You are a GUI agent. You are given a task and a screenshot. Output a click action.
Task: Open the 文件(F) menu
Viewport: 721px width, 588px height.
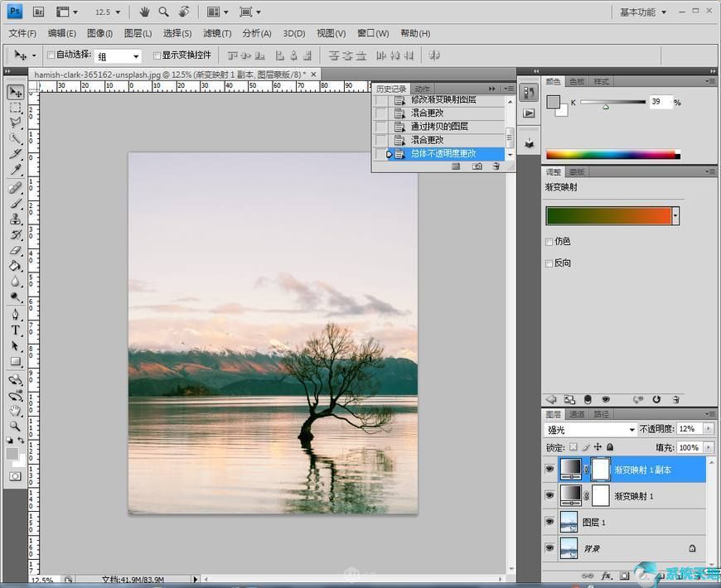[22, 33]
